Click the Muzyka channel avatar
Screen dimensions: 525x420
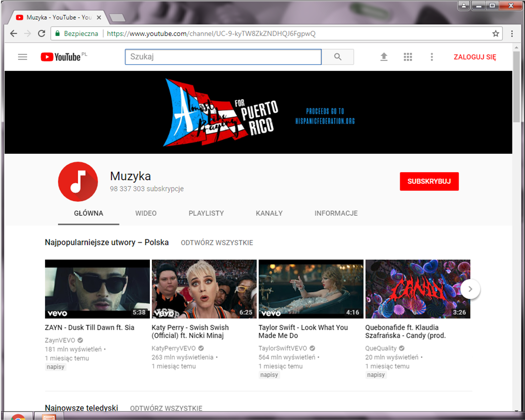78,181
